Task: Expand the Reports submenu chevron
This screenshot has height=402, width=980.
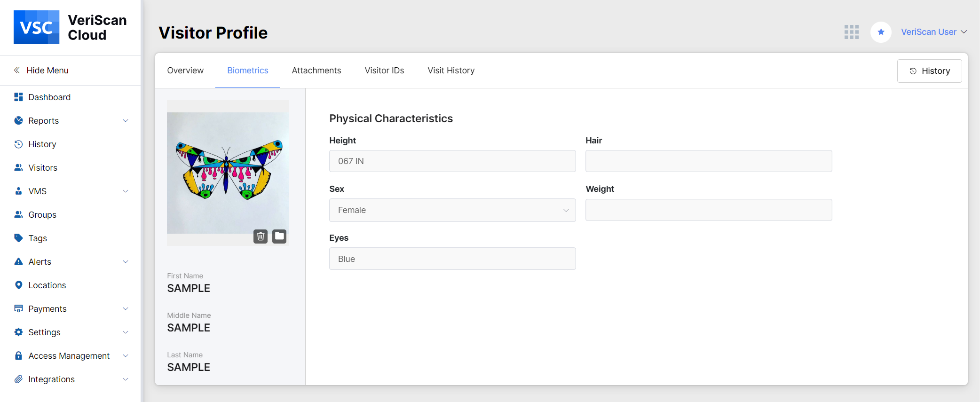Action: [x=126, y=120]
